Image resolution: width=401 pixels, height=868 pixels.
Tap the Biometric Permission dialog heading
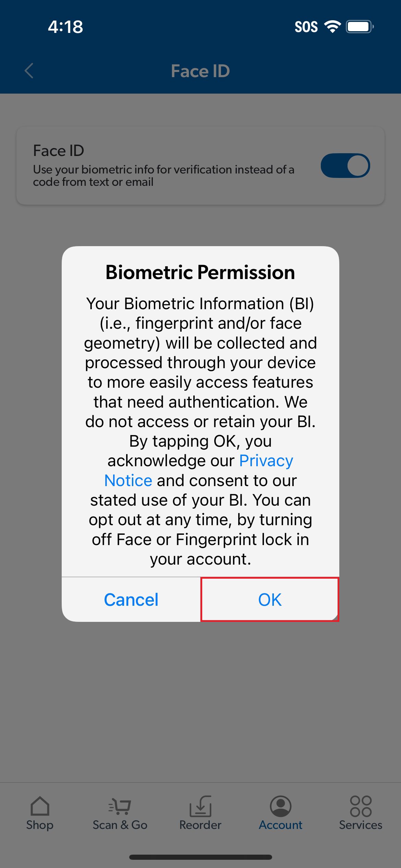[x=200, y=272]
